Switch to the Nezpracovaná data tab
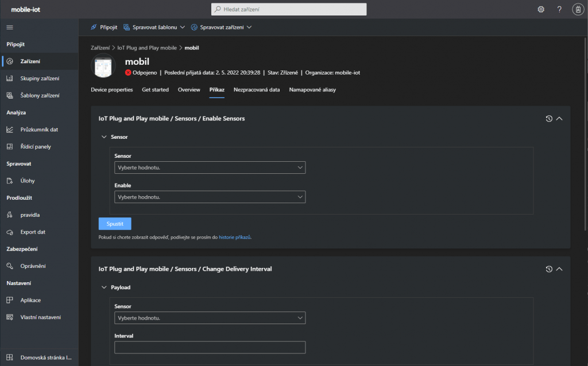This screenshot has height=366, width=588. tap(257, 90)
